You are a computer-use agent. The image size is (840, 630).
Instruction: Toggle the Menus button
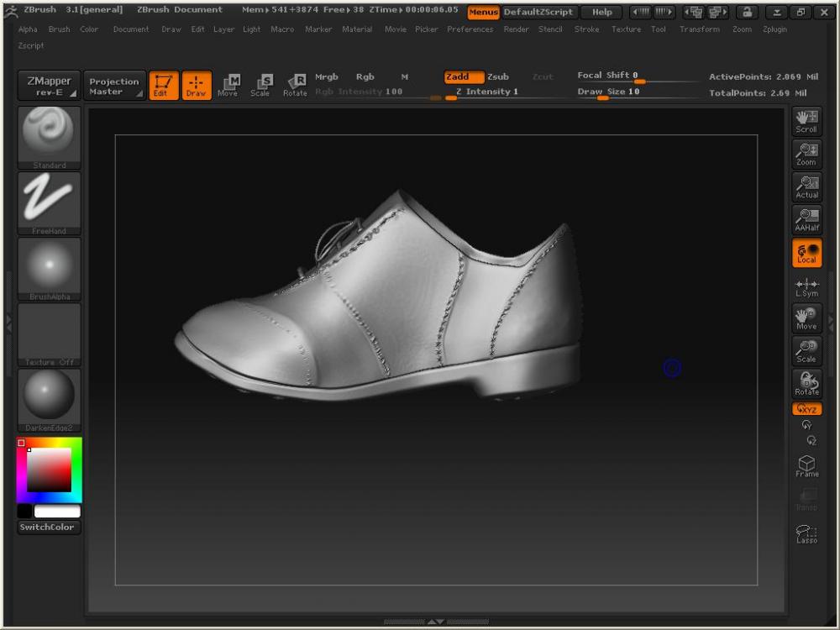[x=483, y=12]
